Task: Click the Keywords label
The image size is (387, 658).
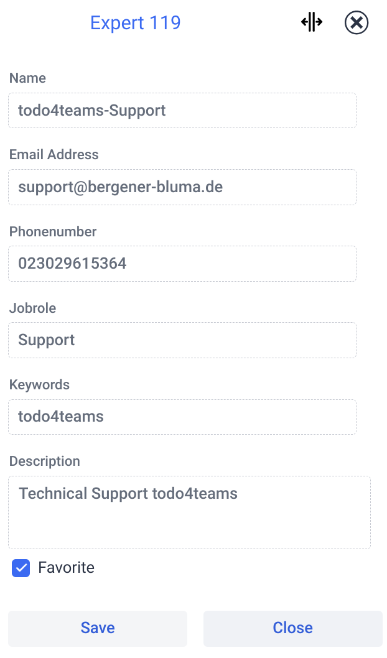Action: [39, 384]
